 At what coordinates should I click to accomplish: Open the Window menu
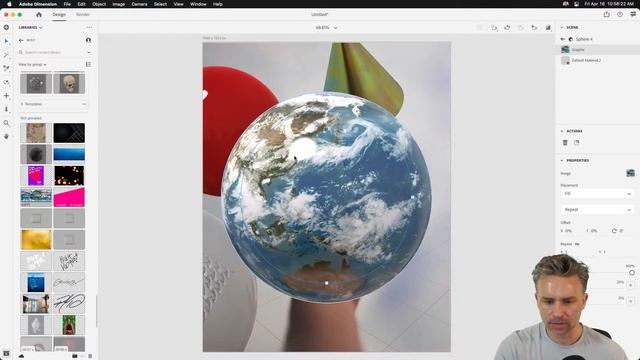click(x=198, y=4)
